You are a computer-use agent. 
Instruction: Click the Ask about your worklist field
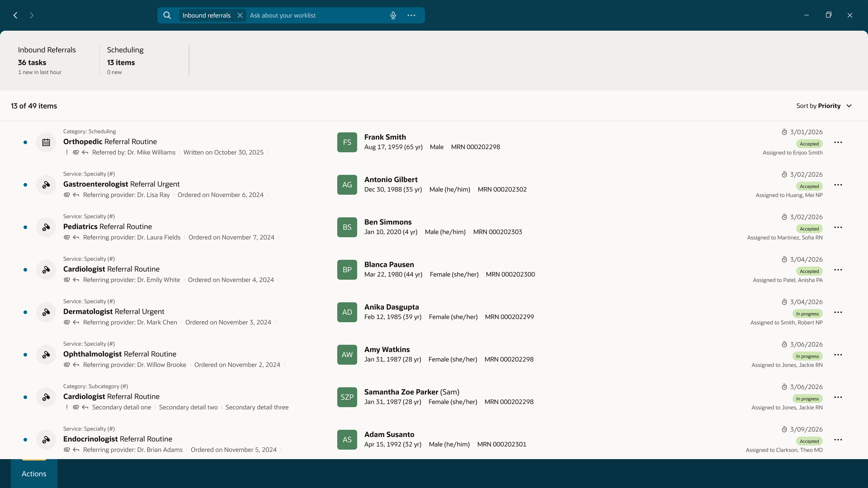[x=316, y=15]
